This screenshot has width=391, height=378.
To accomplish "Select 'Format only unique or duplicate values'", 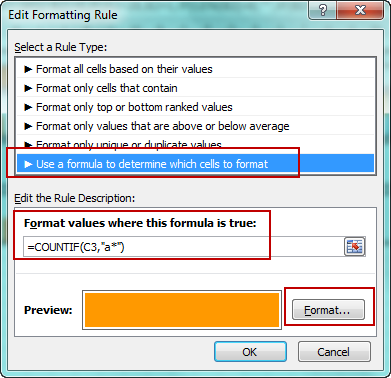I will pyautogui.click(x=195, y=145).
